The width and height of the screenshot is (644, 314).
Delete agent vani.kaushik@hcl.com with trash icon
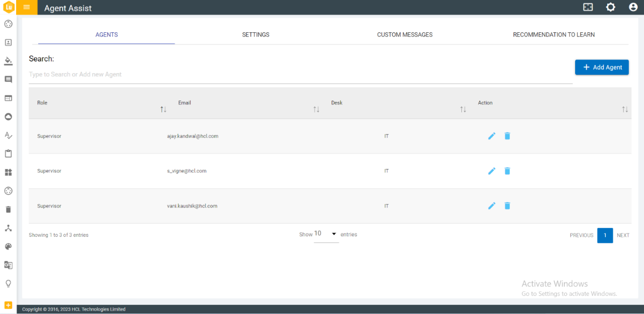pos(507,206)
